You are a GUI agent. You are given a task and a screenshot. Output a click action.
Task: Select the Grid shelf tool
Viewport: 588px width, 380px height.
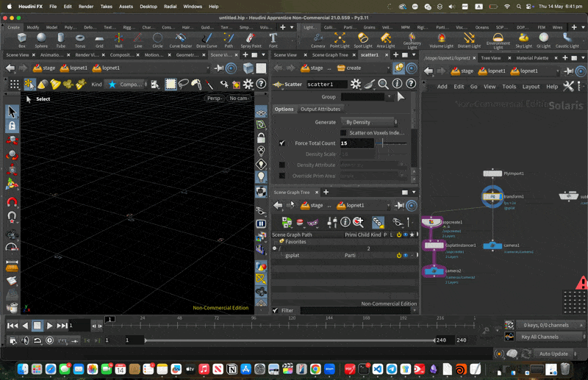click(99, 40)
